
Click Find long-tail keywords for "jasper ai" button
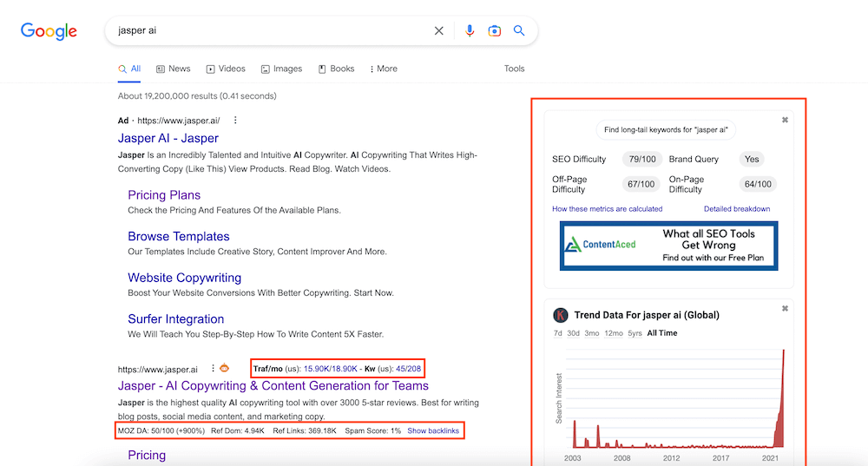pos(666,130)
